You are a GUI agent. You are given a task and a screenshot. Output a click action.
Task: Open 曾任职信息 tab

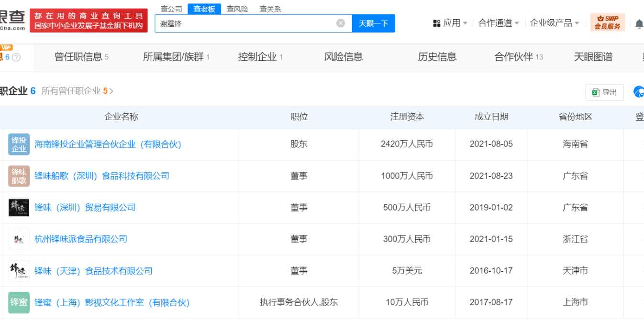point(81,57)
